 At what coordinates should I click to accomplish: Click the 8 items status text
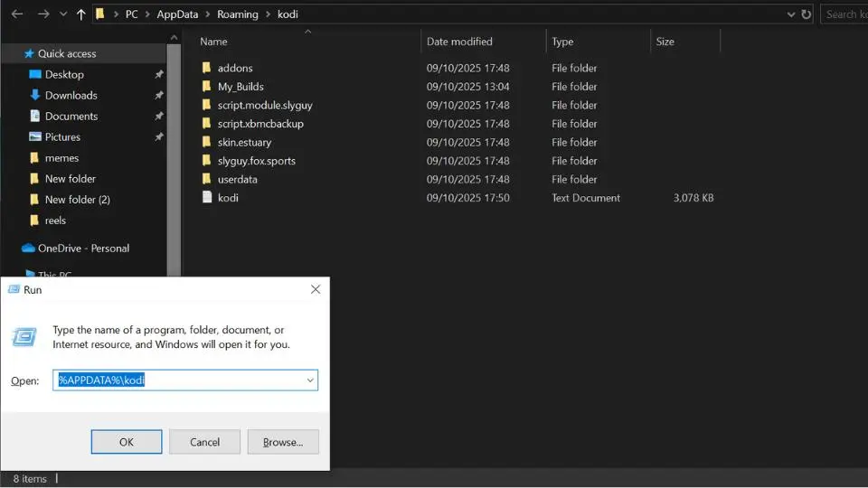tap(30, 479)
